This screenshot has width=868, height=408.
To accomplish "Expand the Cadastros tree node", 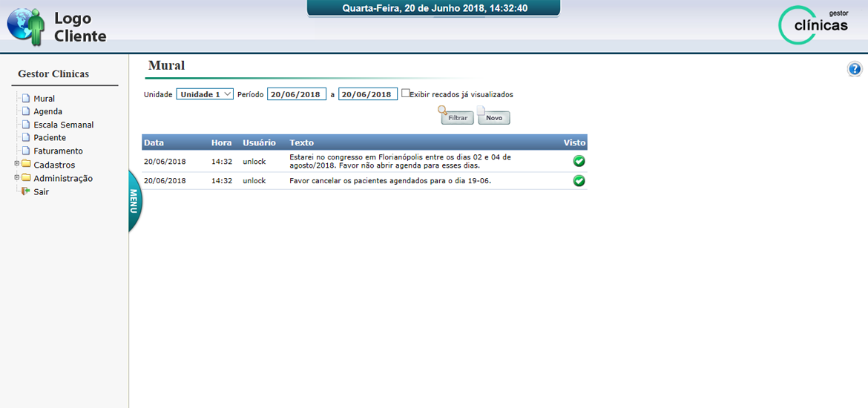I will [x=16, y=163].
